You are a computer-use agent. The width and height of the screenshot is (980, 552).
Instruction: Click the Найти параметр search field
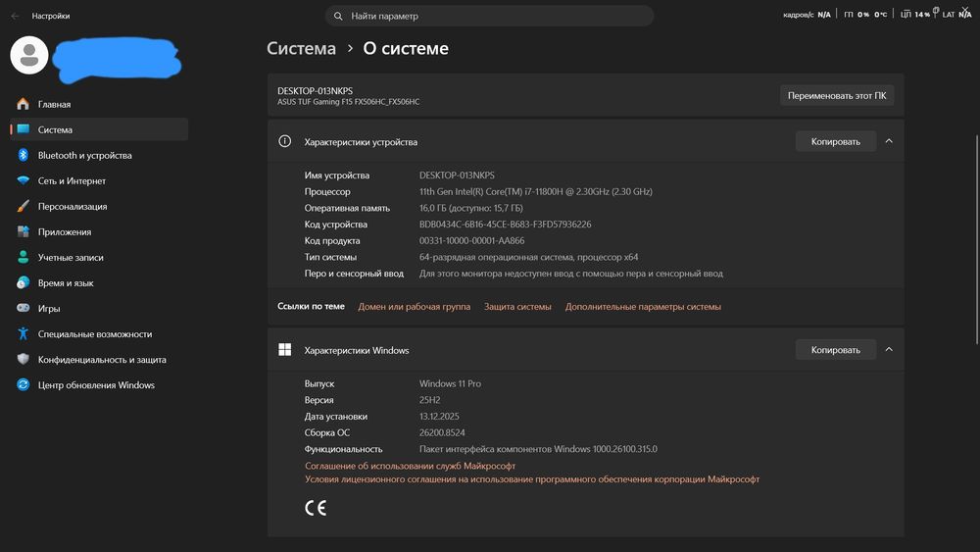coord(489,17)
